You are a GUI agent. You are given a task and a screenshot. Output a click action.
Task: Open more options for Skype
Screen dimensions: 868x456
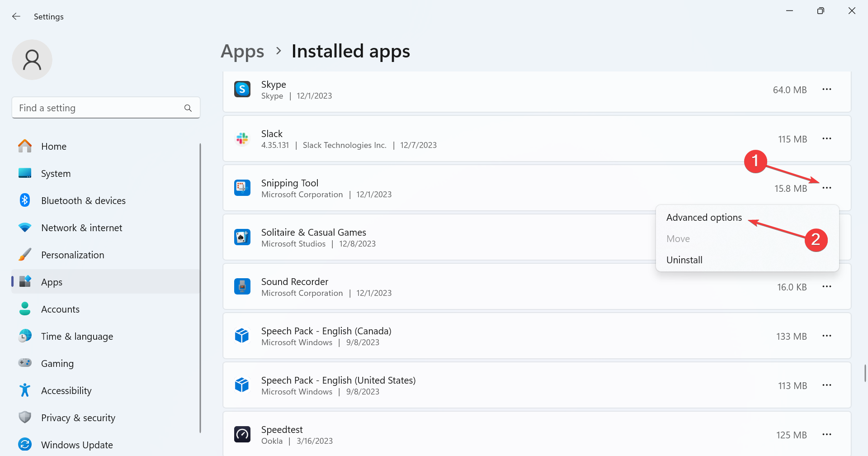coord(827,90)
